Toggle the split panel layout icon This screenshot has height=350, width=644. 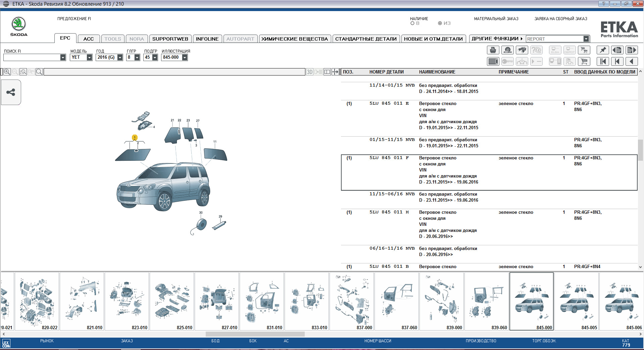(327, 72)
